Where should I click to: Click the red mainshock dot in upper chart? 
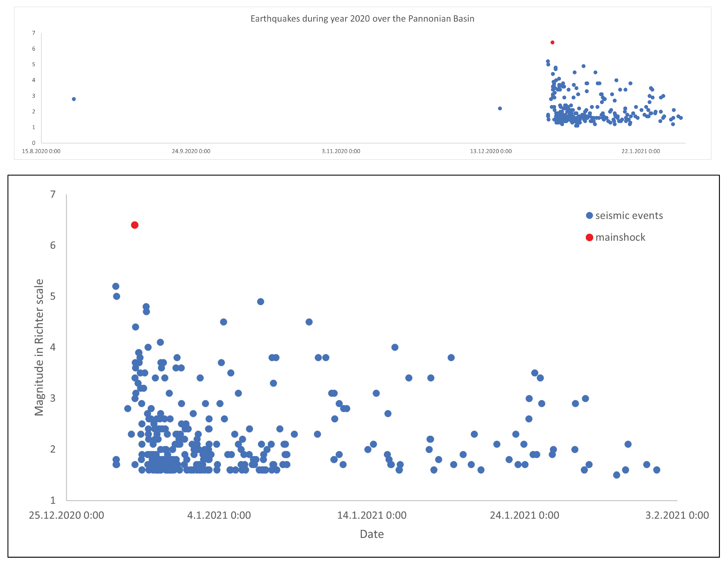click(x=552, y=42)
